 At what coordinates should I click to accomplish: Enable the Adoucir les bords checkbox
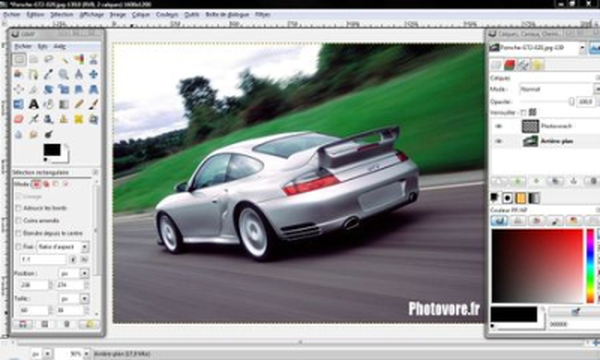[18, 208]
